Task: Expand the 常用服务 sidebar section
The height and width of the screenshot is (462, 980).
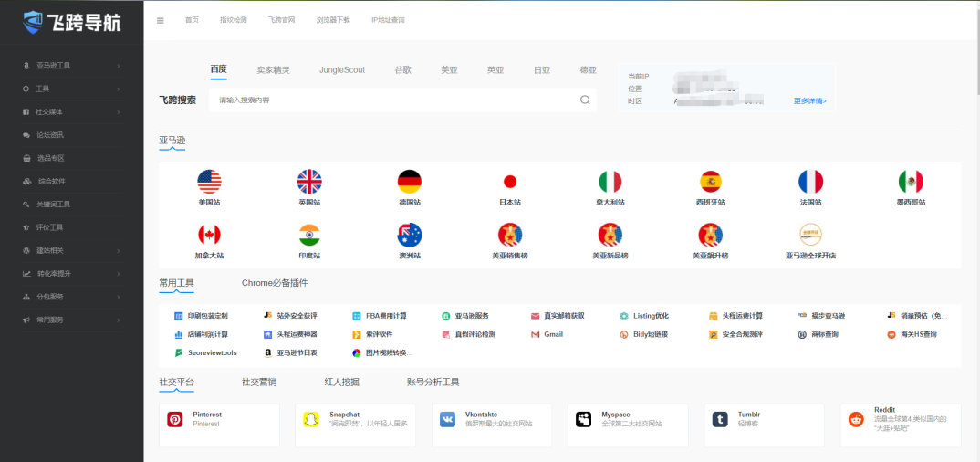Action: point(72,320)
